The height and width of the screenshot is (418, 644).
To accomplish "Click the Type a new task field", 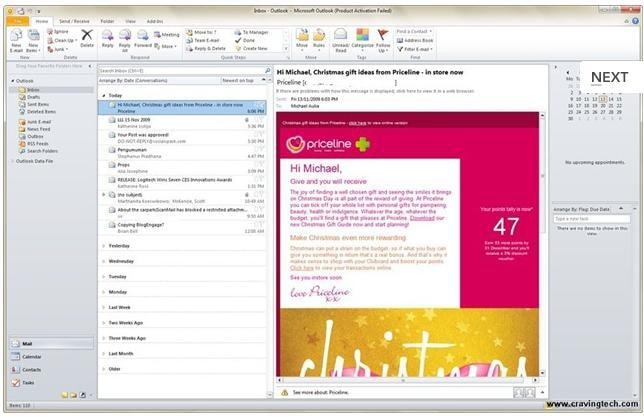I will 591,219.
